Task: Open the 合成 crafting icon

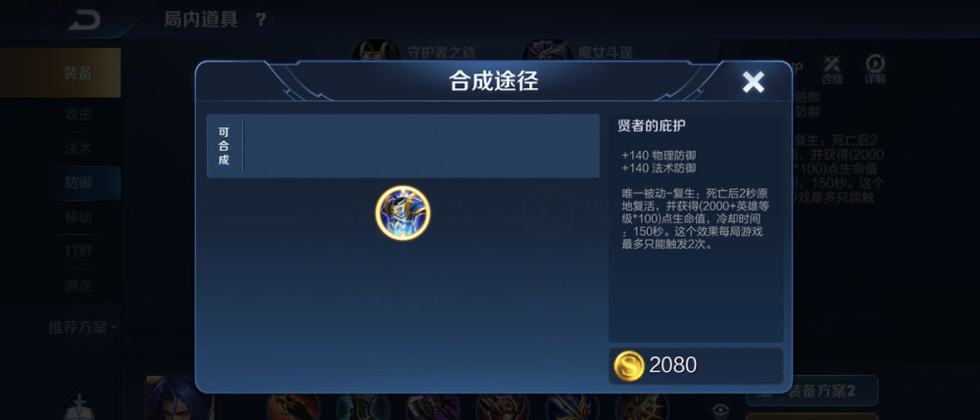Action: coord(832,68)
